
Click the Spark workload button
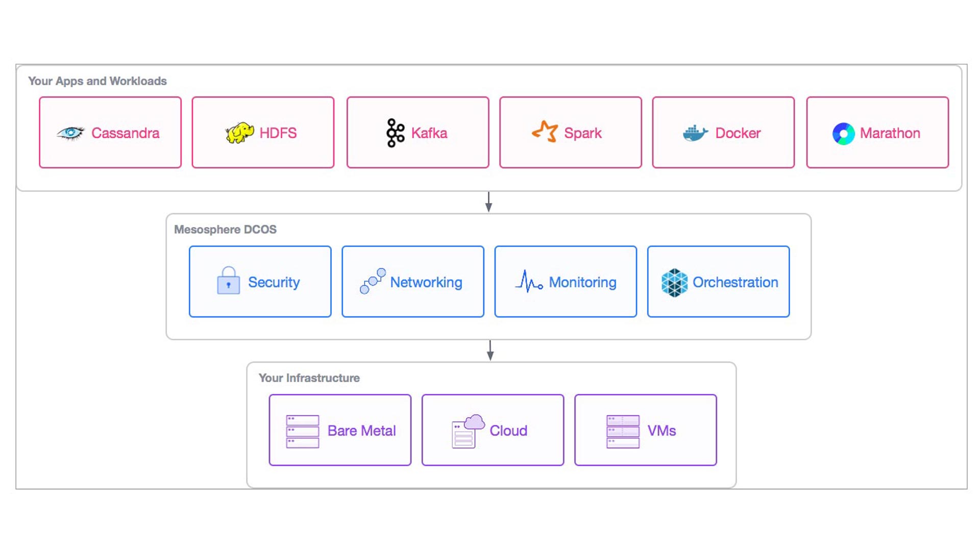tap(570, 132)
